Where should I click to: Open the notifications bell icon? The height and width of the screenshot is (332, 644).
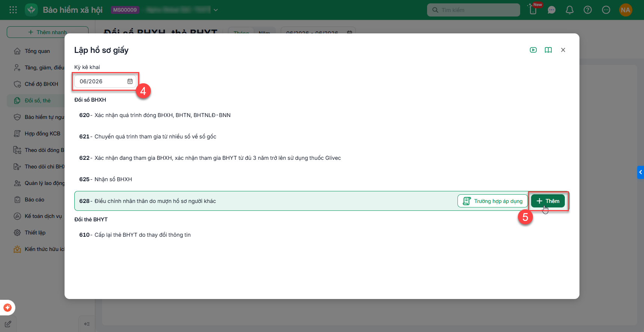[570, 10]
